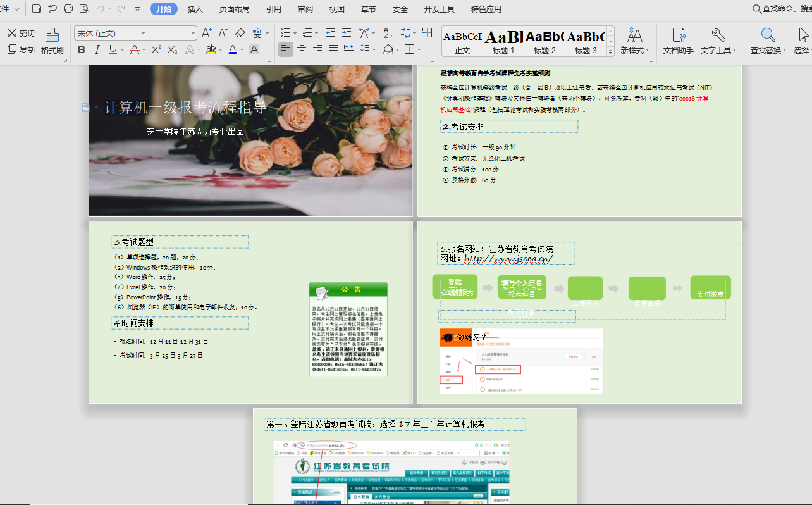Click the Subscript X₂ icon
812x505 pixels.
tap(172, 49)
